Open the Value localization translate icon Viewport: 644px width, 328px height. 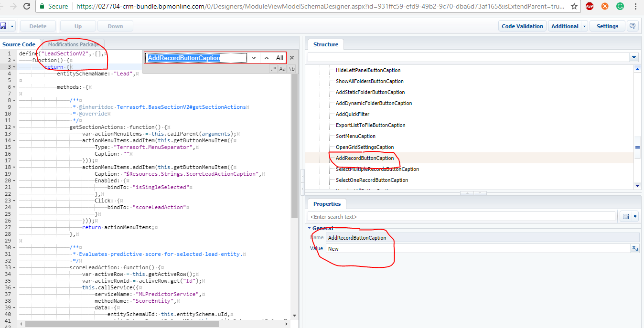click(635, 249)
